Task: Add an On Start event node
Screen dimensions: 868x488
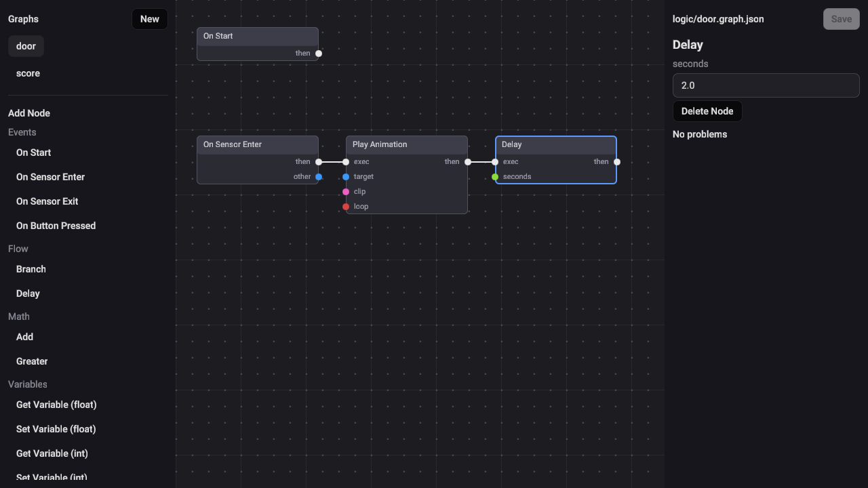Action: click(34, 152)
